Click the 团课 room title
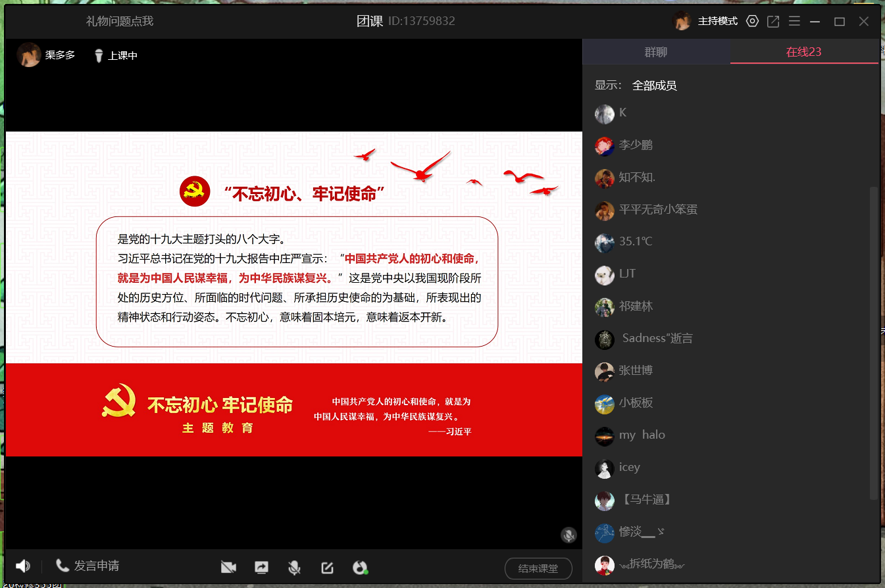This screenshot has height=588, width=885. pyautogui.click(x=370, y=21)
